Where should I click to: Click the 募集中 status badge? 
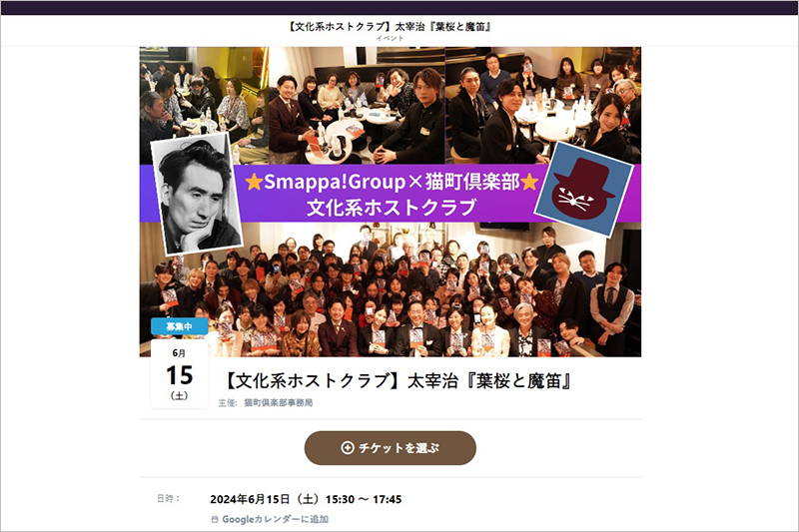point(180,326)
